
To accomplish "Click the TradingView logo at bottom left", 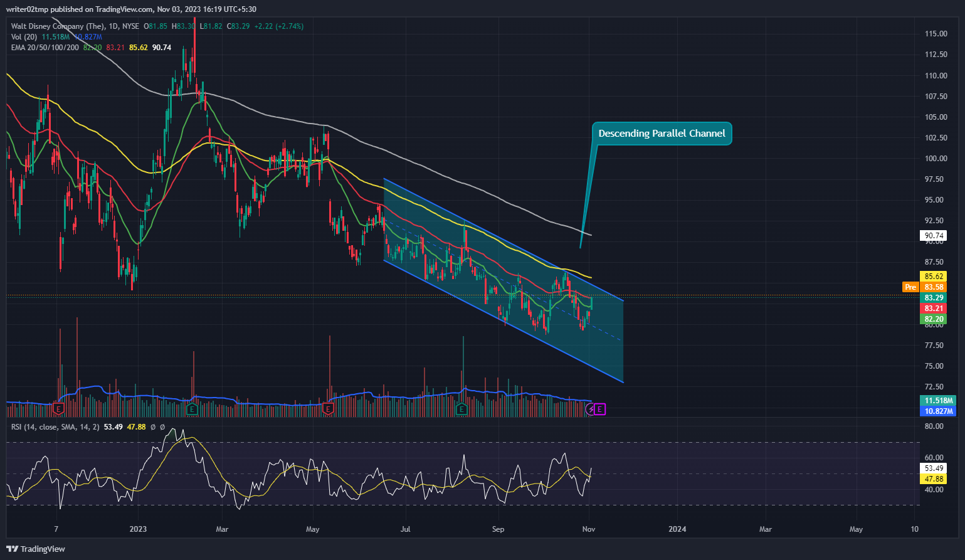I will 36,549.
